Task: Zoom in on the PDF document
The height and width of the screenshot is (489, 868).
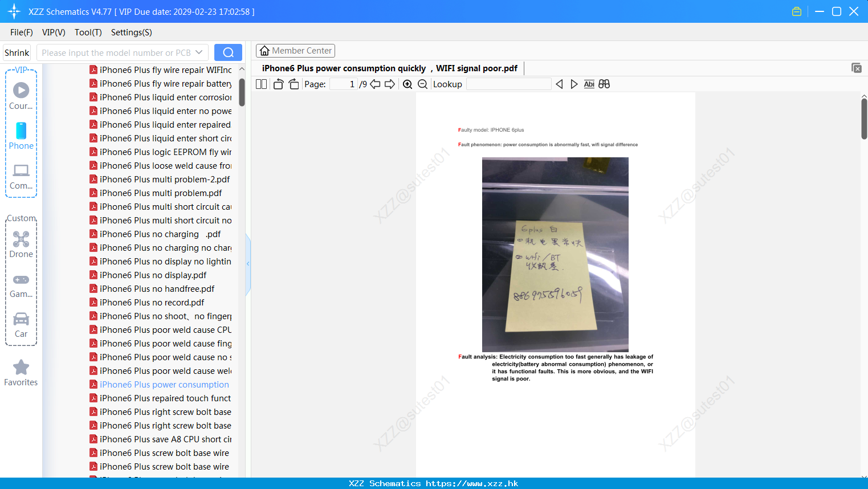Action: click(407, 84)
